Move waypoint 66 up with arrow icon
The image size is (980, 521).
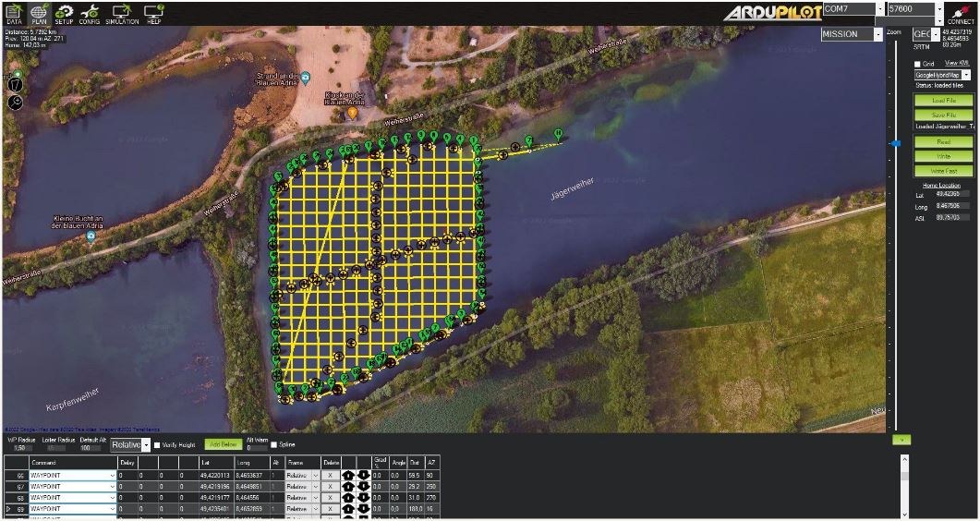348,476
